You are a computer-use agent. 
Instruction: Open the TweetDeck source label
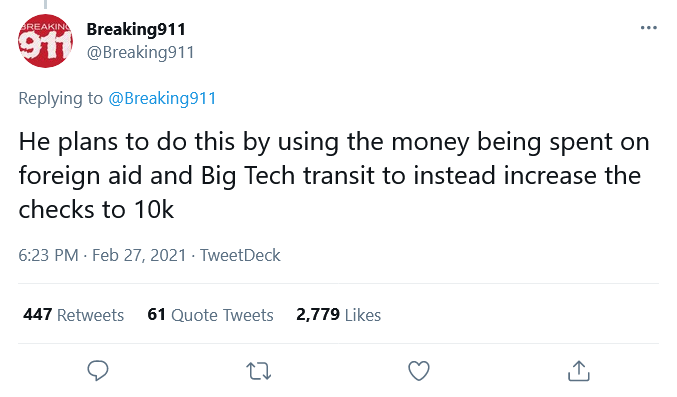[240, 255]
